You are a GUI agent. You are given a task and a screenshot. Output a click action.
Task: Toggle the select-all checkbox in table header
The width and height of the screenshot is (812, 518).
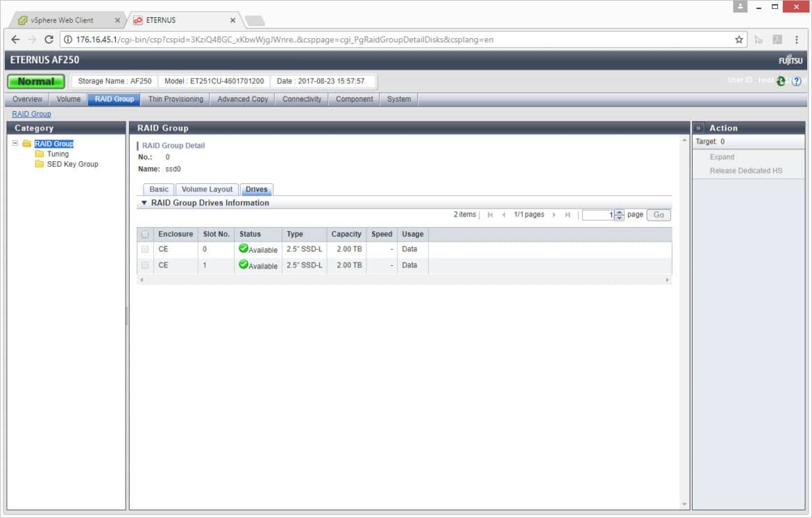[145, 234]
